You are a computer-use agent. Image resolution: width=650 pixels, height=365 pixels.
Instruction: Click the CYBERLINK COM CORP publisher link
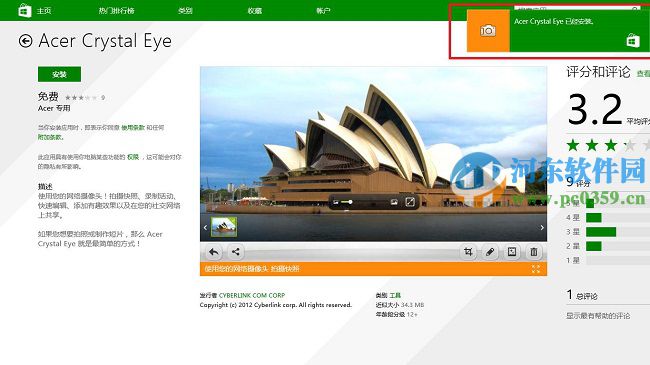tap(252, 295)
